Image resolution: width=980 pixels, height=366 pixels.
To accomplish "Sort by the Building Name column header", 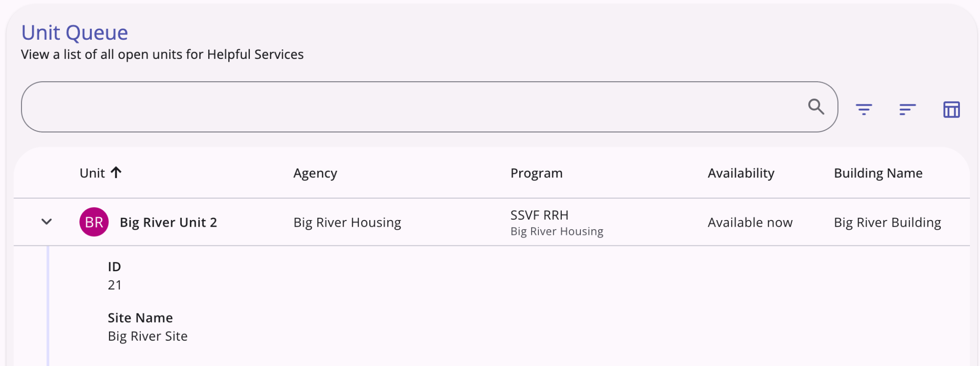I will (x=878, y=173).
